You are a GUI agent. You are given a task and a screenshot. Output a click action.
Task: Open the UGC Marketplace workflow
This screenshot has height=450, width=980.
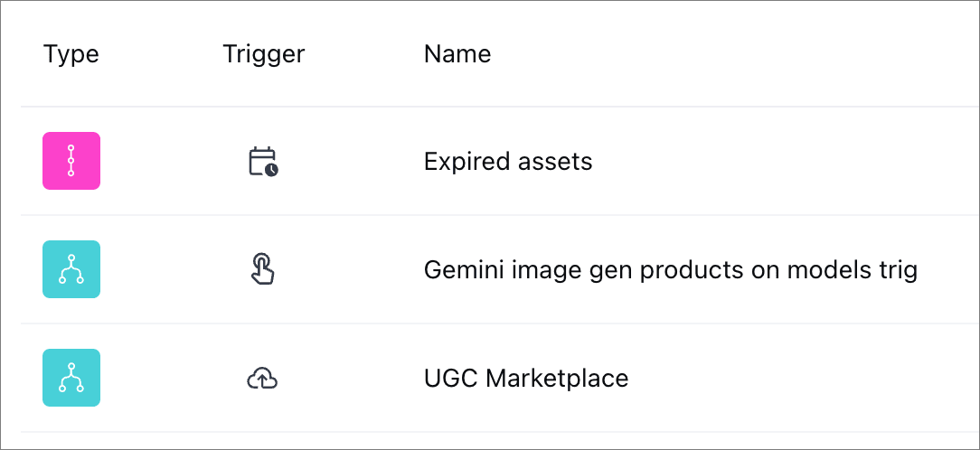pyautogui.click(x=525, y=379)
